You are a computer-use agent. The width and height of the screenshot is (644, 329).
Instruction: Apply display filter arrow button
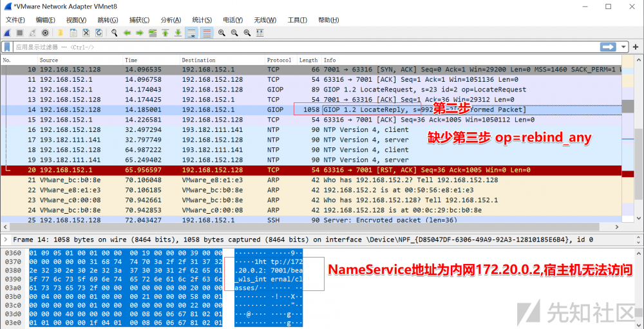coord(609,47)
